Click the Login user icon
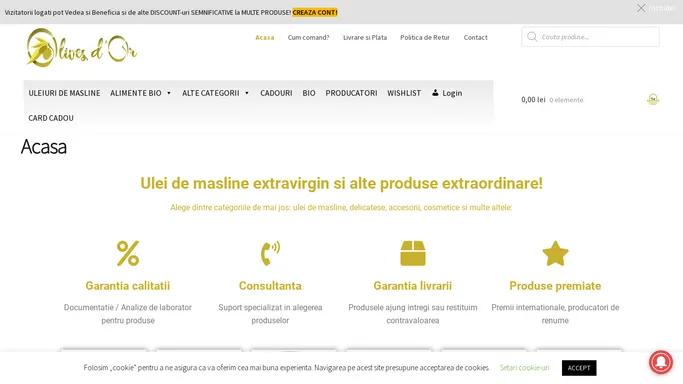The height and width of the screenshot is (384, 683). 435,93
